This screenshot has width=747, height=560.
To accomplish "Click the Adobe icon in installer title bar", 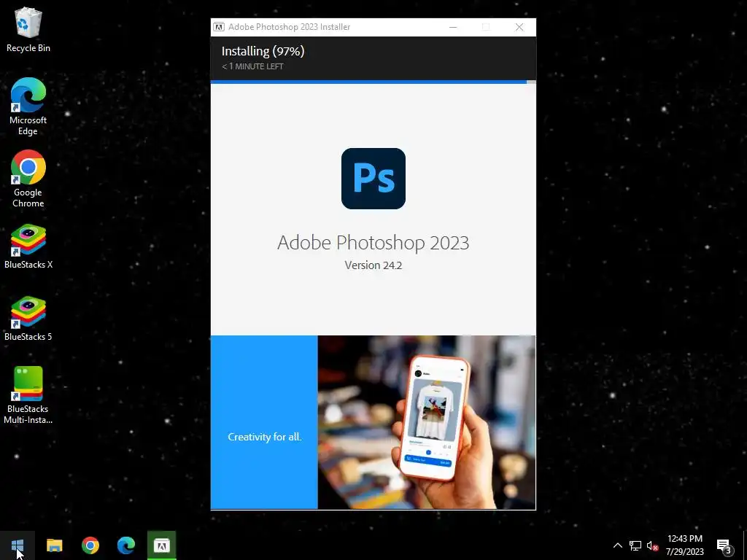I will pyautogui.click(x=219, y=27).
